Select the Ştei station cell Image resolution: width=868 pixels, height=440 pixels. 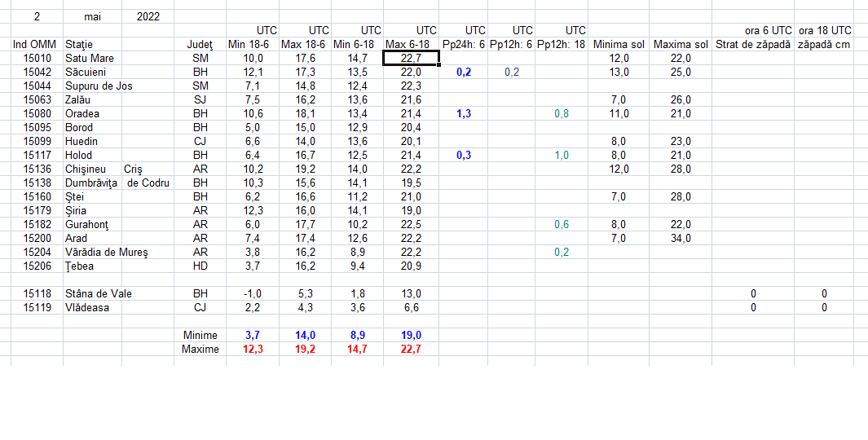coord(92,196)
